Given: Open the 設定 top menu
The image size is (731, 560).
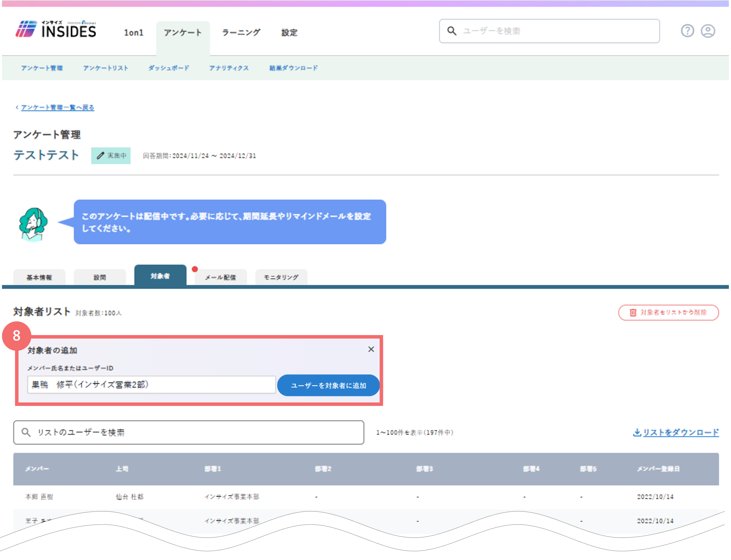Looking at the screenshot, I should [x=289, y=33].
